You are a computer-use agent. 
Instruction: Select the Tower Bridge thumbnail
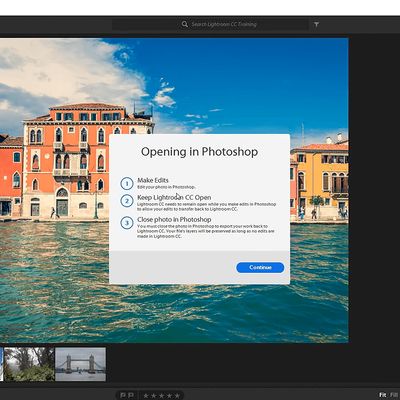[80, 364]
